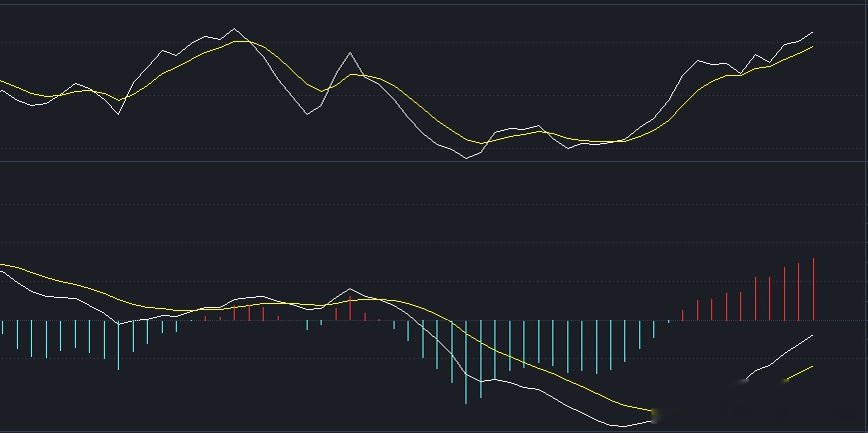Click the longest cyan histogram bar
The height and width of the screenshot is (433, 868).
point(465,362)
